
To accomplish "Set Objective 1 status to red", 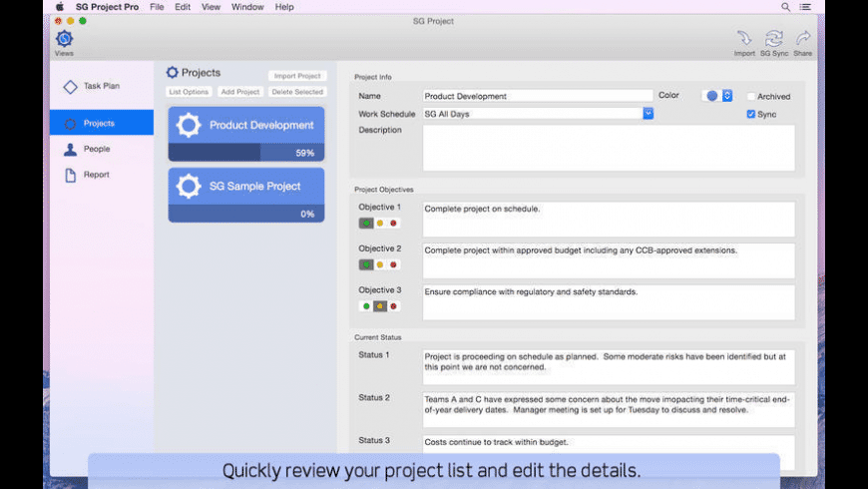I will tap(393, 224).
